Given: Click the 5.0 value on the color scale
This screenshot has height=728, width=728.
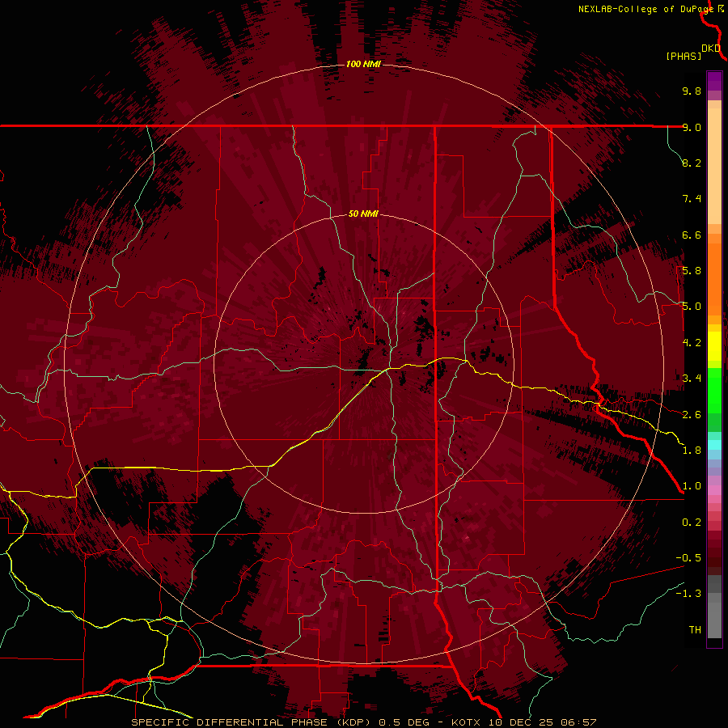Looking at the screenshot, I should click(x=692, y=307).
